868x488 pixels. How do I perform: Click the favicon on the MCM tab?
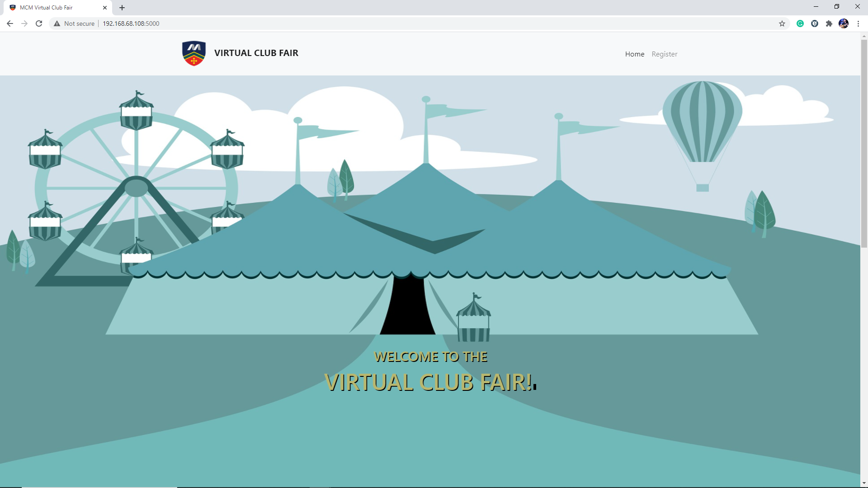[x=13, y=7]
